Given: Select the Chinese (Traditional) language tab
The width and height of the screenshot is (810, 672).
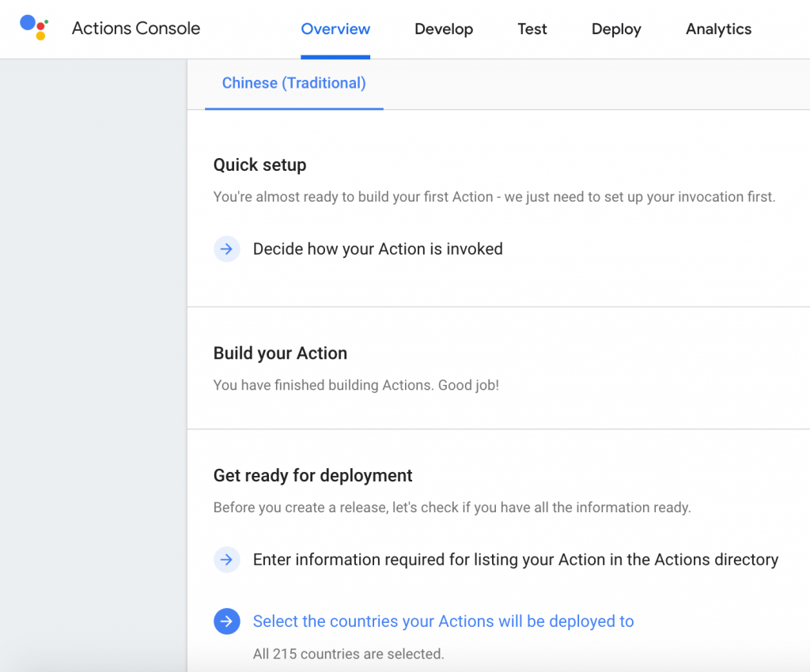Looking at the screenshot, I should 293,83.
